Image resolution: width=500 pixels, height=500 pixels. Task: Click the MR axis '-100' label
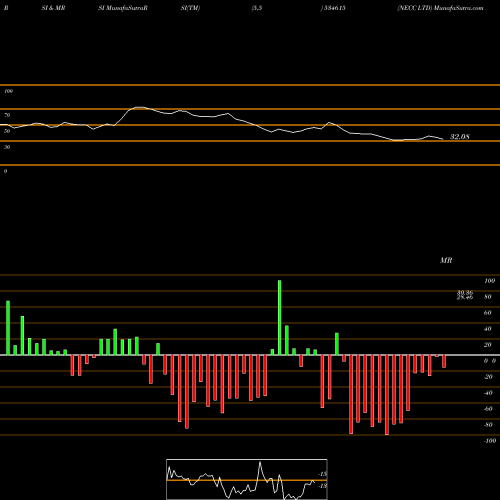490,441
